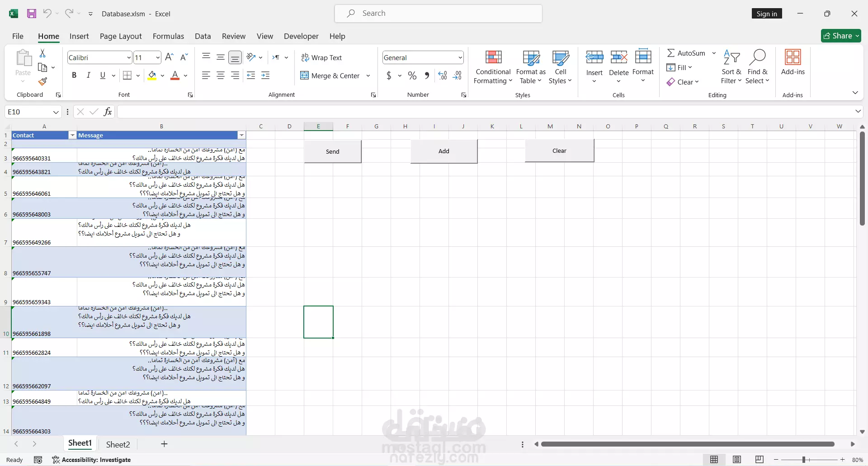Open the Calibri font name dropdown

(129, 57)
